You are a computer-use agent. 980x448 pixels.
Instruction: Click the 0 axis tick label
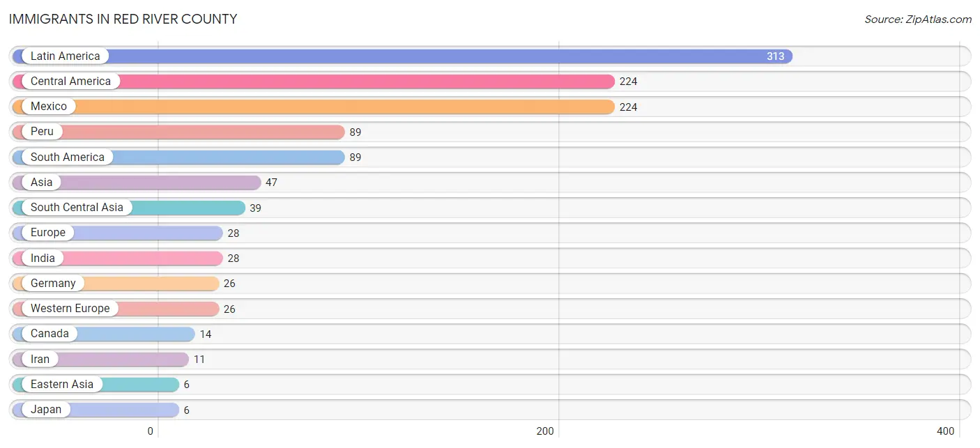pyautogui.click(x=151, y=431)
